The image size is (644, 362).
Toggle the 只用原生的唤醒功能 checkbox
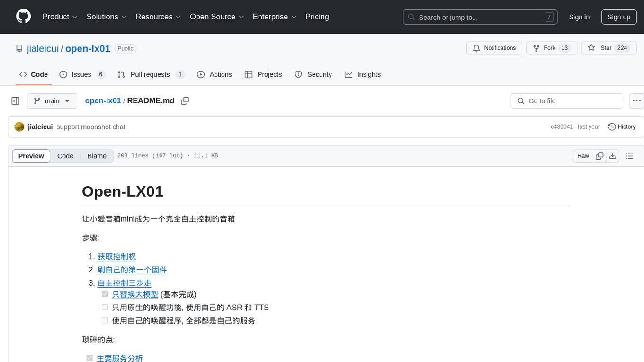click(x=105, y=308)
